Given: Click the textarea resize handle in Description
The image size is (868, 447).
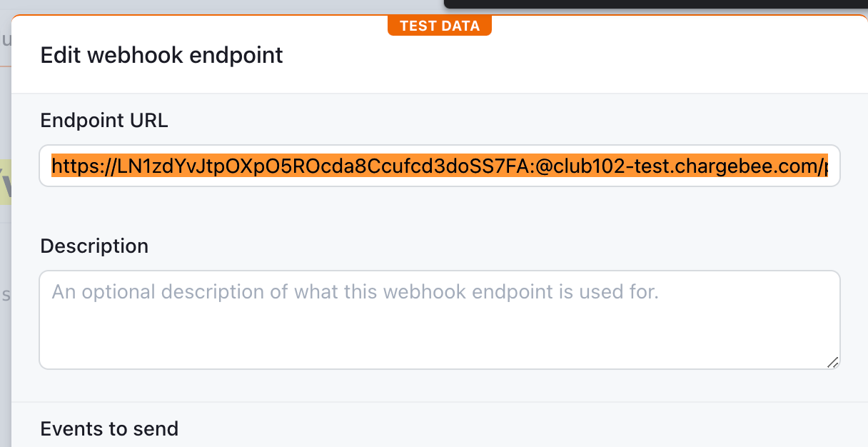Looking at the screenshot, I should (x=832, y=362).
